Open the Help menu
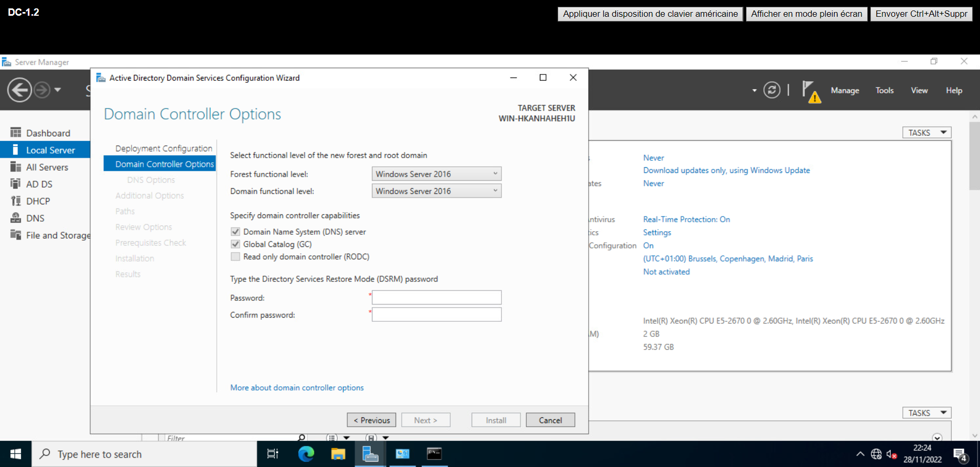This screenshot has height=467, width=980. click(954, 90)
